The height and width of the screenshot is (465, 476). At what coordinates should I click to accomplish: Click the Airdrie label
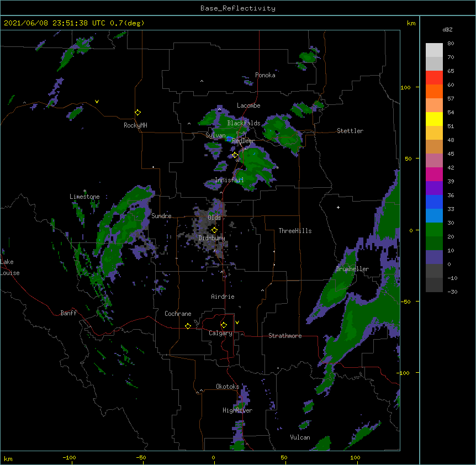tap(223, 297)
